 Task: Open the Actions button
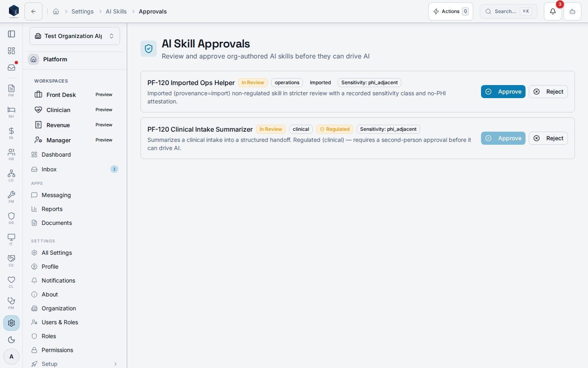451,11
